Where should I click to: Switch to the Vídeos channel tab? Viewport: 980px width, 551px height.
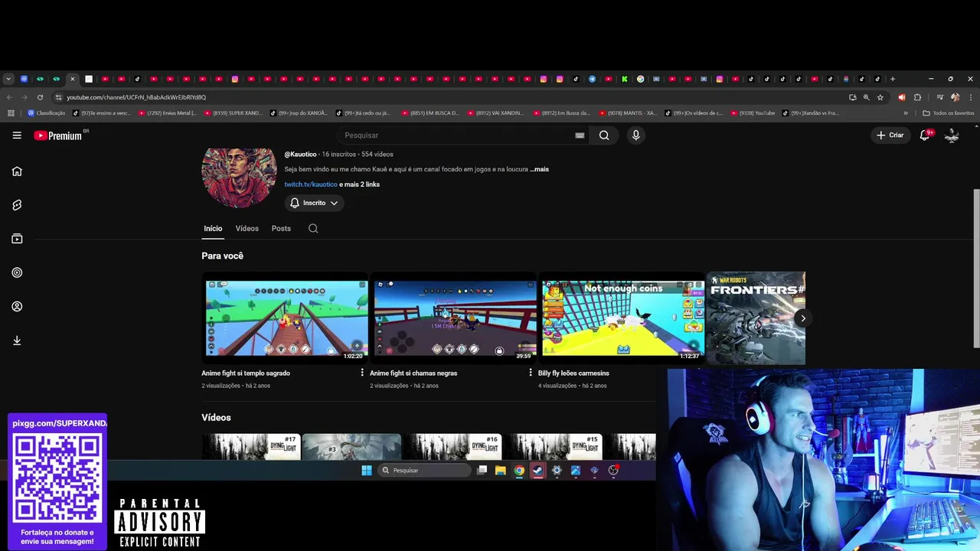[247, 228]
